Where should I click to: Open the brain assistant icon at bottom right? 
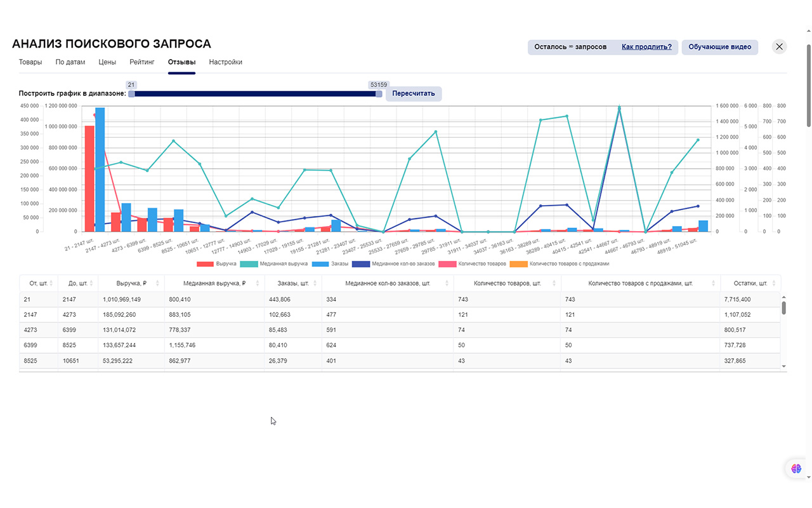pos(796,469)
